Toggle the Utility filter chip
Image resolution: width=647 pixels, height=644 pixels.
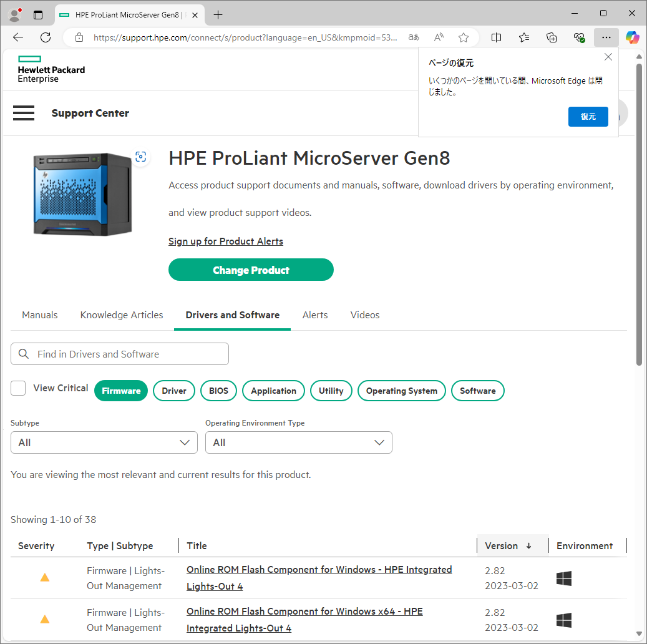point(331,391)
